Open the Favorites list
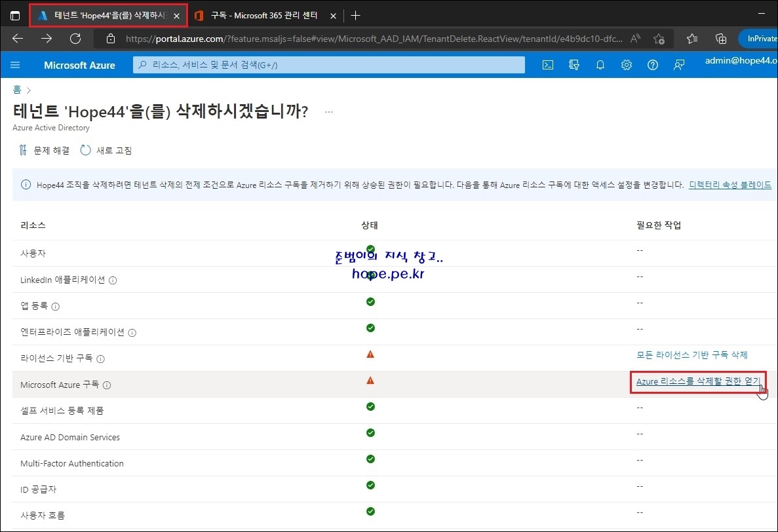Screen dimensions: 778x532 click(691, 39)
